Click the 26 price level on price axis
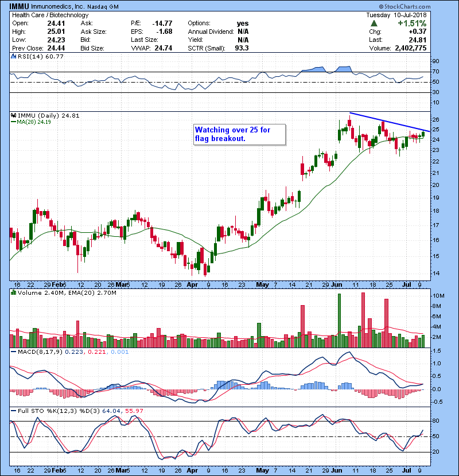This screenshot has width=459, height=476. [435, 119]
